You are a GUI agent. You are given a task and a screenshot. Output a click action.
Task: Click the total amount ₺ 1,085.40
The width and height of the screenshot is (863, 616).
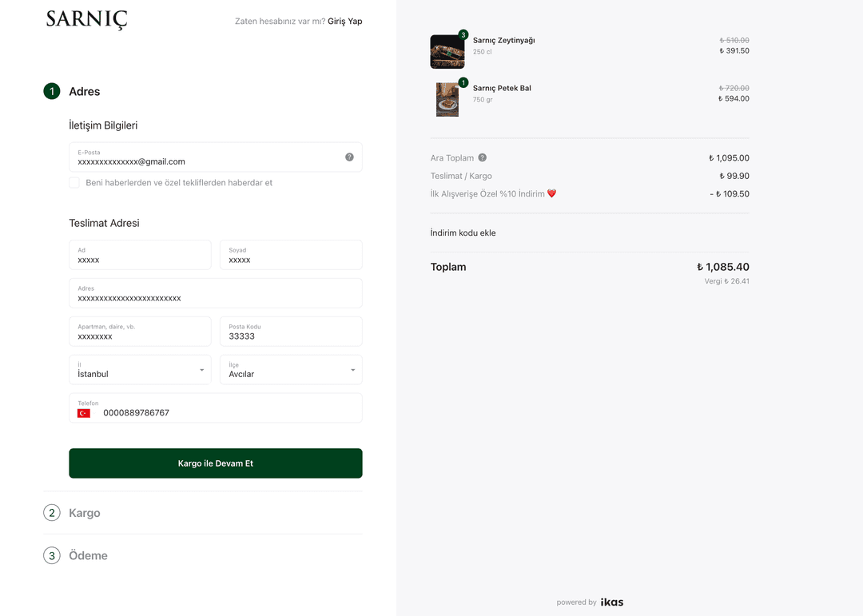pyautogui.click(x=722, y=267)
